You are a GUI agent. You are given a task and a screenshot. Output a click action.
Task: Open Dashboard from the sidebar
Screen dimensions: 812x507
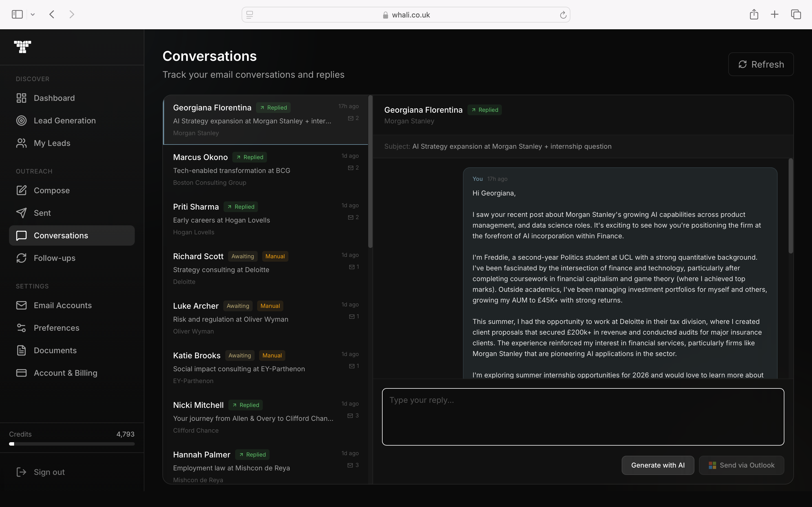tap(54, 98)
